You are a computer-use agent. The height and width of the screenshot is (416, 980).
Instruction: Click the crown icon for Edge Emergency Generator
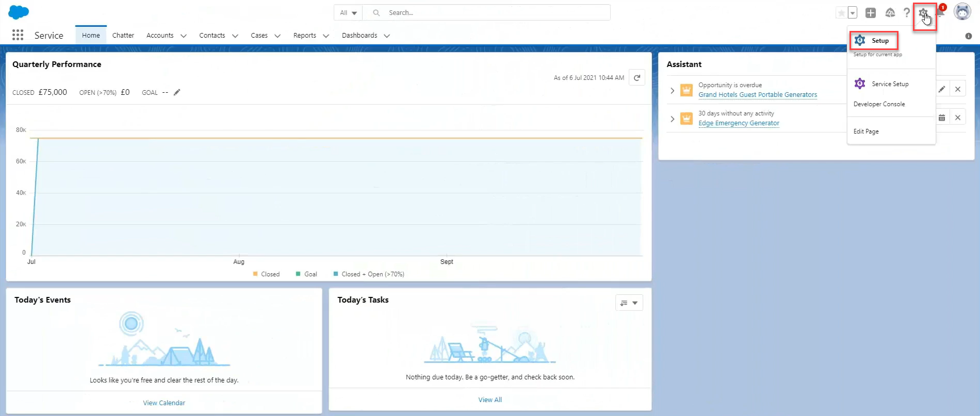[x=687, y=119]
